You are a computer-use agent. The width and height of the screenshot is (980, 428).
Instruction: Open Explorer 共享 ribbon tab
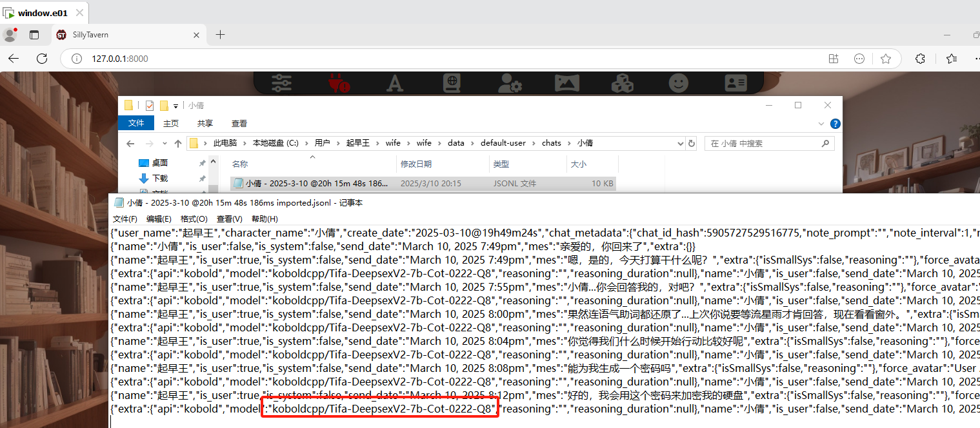(x=205, y=123)
